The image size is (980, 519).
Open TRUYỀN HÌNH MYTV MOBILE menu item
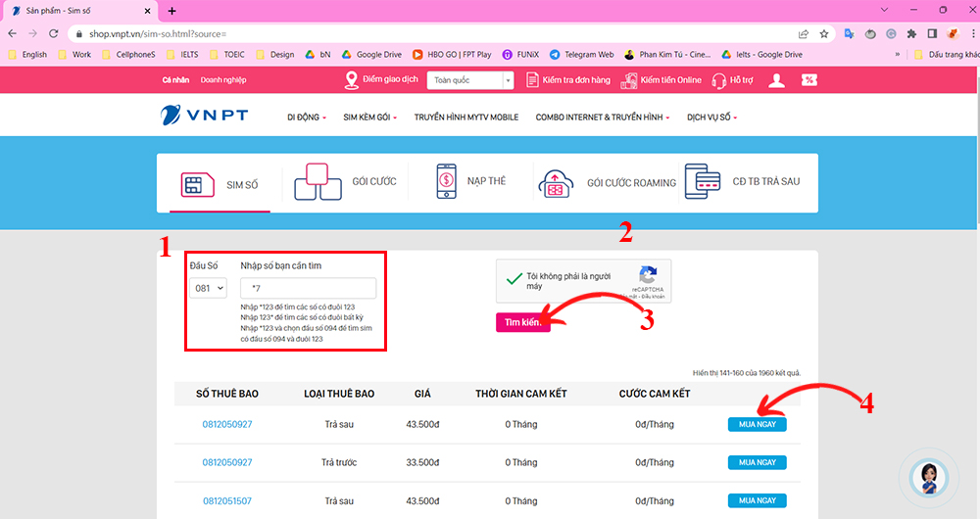466,118
